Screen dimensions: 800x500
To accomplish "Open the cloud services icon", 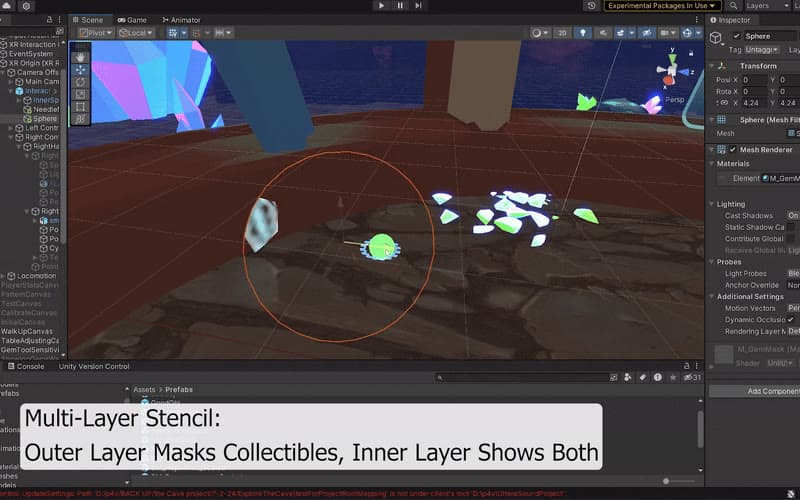I will point(7,6).
